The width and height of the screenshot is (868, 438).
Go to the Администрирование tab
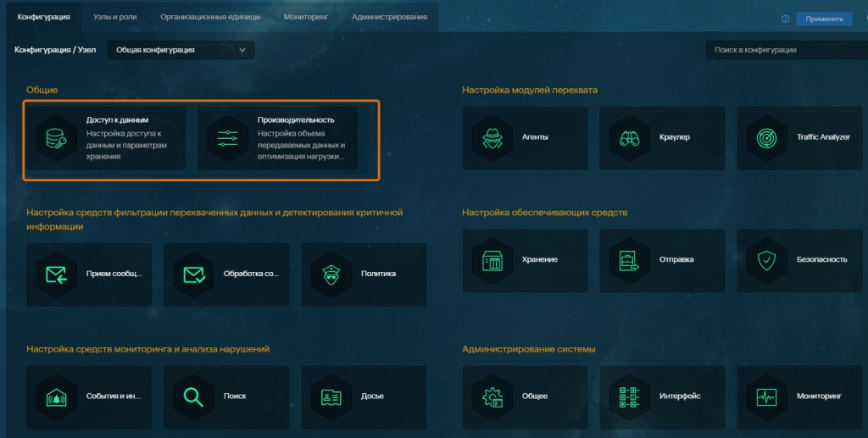(x=389, y=17)
